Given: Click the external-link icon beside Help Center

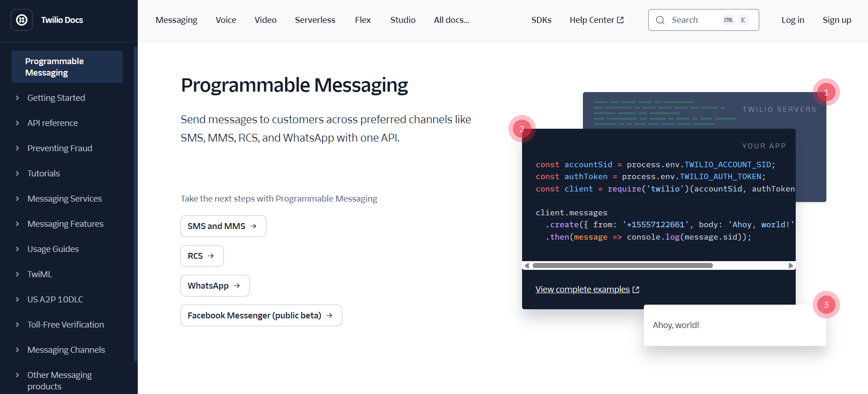Looking at the screenshot, I should click(x=620, y=20).
